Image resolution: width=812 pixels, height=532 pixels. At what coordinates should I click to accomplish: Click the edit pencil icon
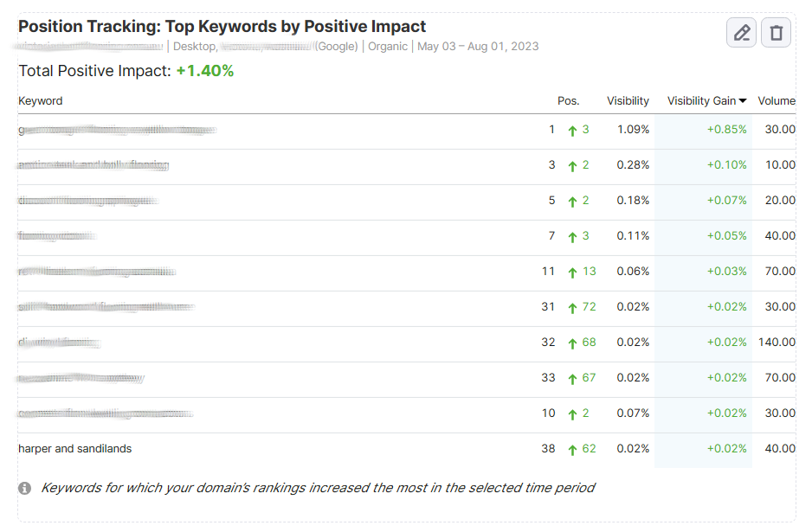coord(741,33)
